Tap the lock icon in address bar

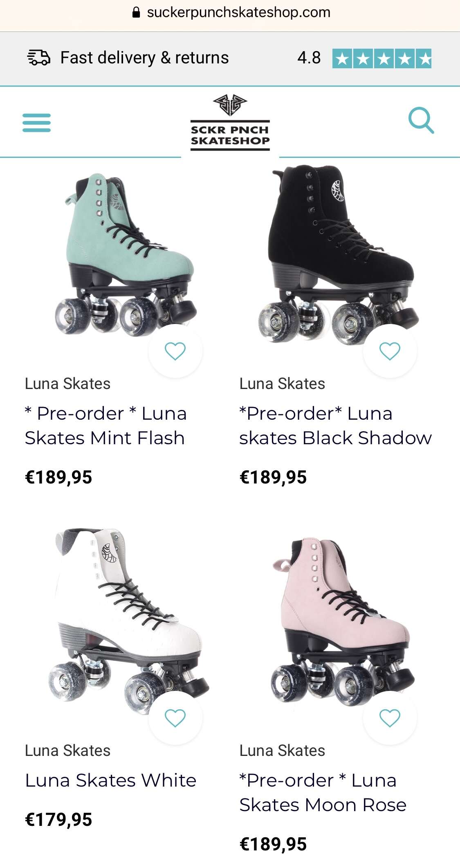pyautogui.click(x=137, y=13)
